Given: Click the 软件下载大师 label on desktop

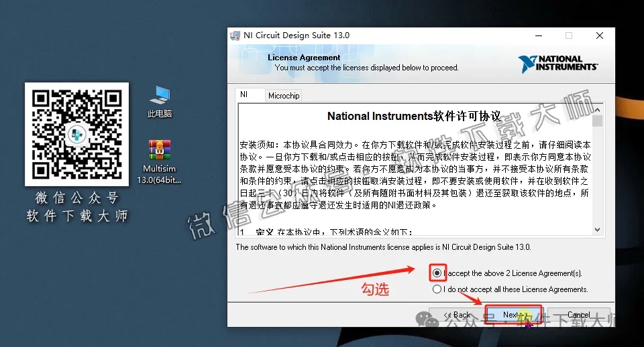Looking at the screenshot, I should 76,216.
